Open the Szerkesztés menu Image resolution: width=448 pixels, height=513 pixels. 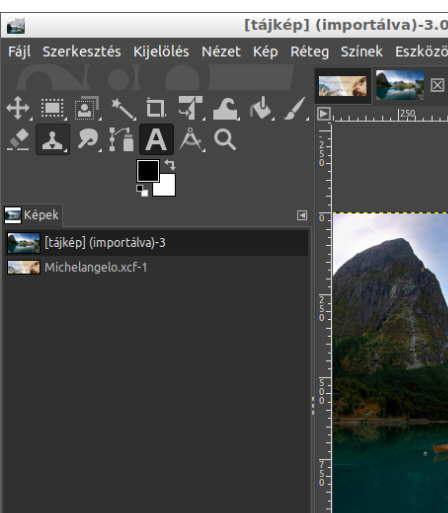(x=82, y=52)
